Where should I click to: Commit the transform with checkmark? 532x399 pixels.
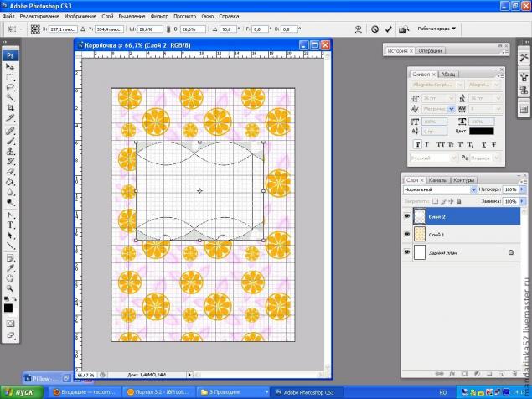coord(389,29)
